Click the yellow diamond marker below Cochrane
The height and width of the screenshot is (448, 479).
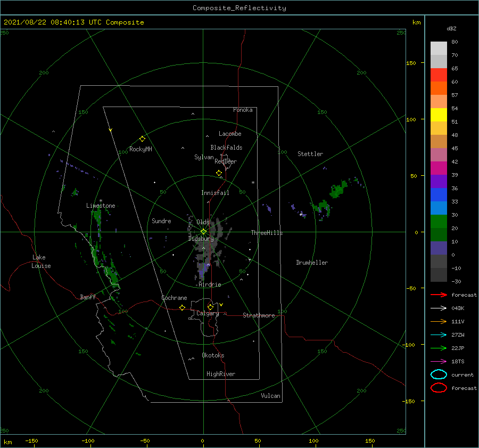point(182,307)
